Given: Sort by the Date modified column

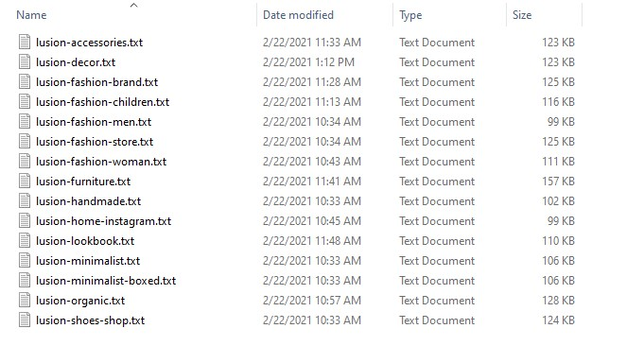Looking at the screenshot, I should (298, 15).
